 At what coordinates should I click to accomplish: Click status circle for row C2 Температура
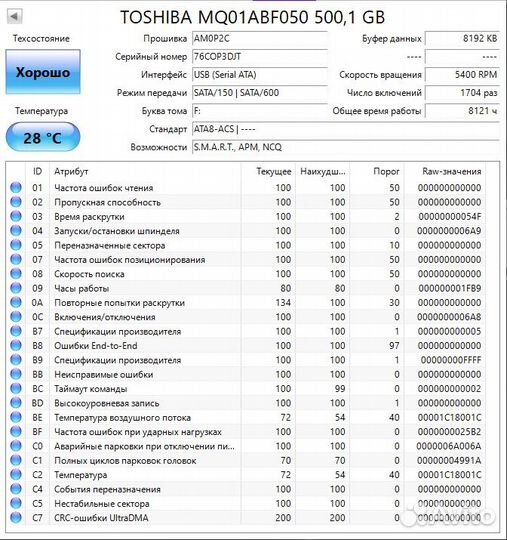click(16, 475)
